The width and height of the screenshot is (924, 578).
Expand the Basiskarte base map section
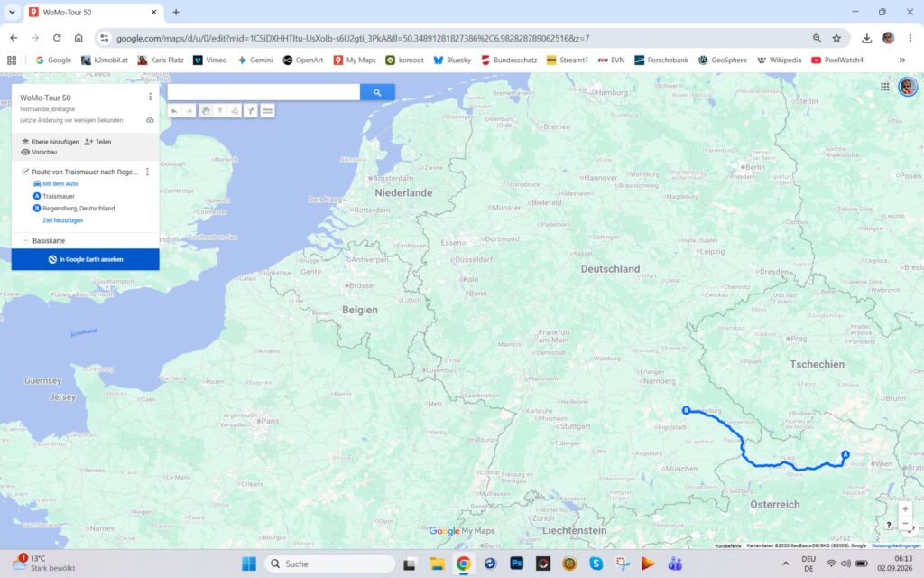tap(25, 240)
